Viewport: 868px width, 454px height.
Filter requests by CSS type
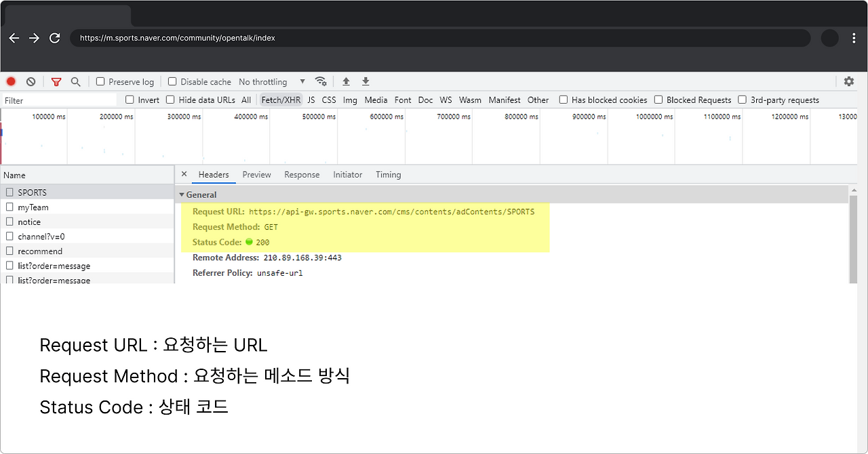[329, 100]
